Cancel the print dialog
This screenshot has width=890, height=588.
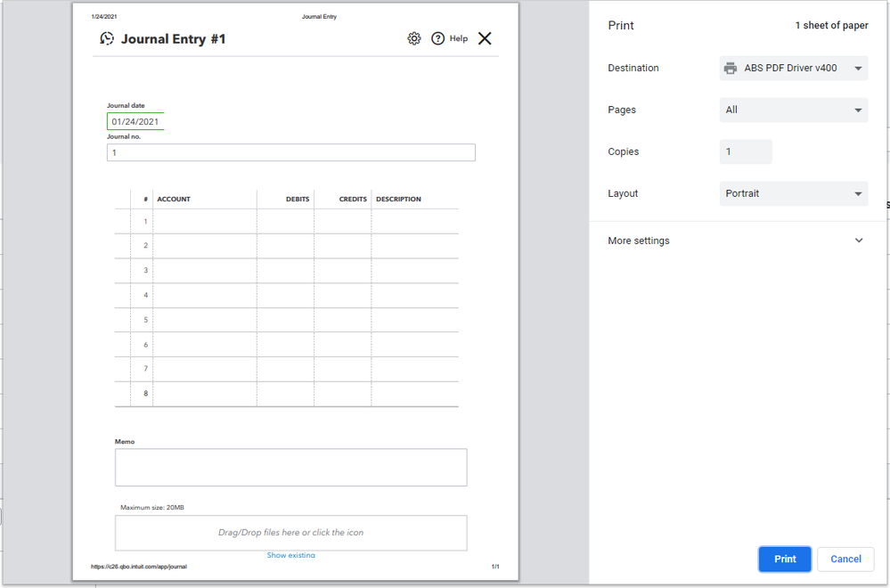845,559
